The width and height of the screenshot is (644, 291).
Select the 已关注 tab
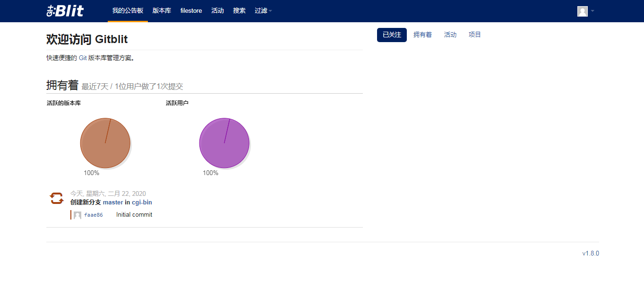392,35
